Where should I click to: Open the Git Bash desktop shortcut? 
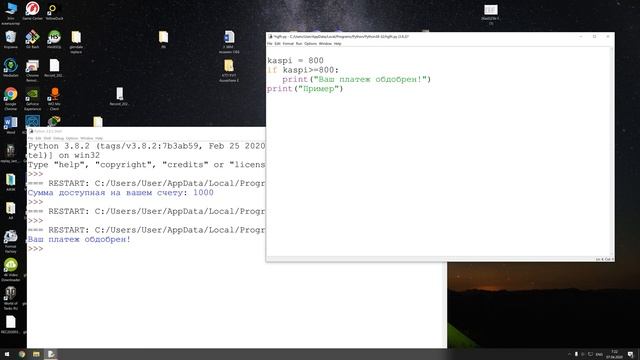click(x=32, y=39)
